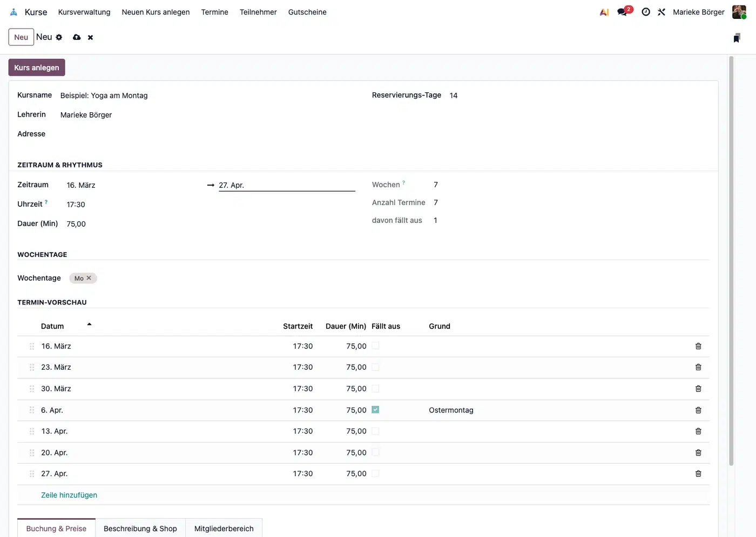The height and width of the screenshot is (537, 756).
Task: Open the Marieke Börger user menu
Action: coord(698,12)
